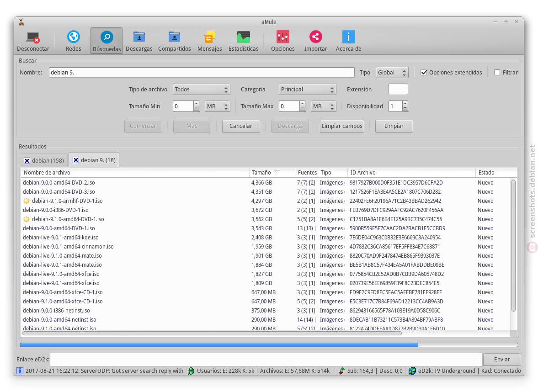Open the Categoría 'Principal' dropdown
This screenshot has height=392, width=538.
pyautogui.click(x=308, y=90)
